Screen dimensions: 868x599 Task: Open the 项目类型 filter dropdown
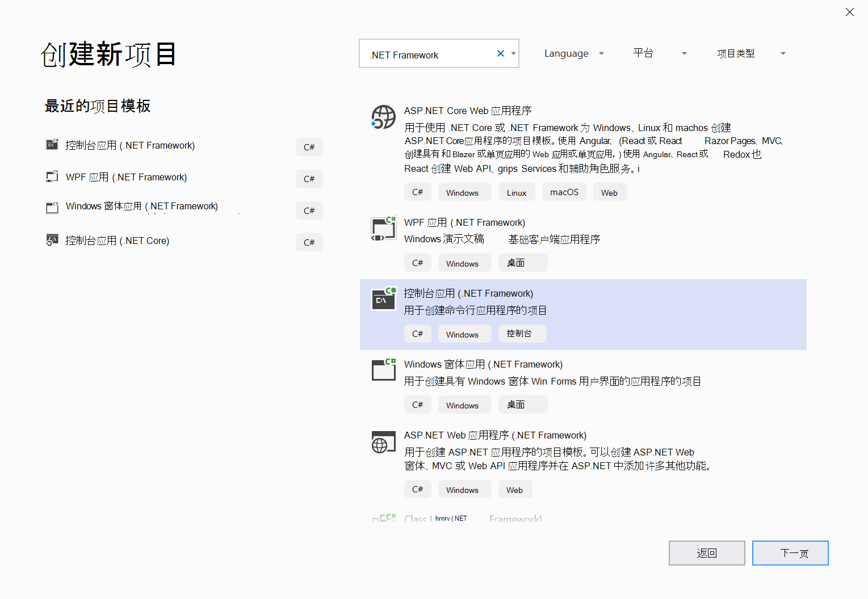point(751,53)
